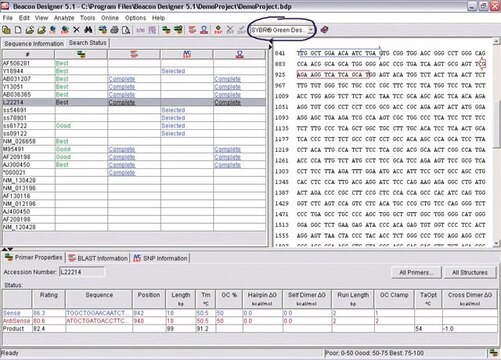Click Complete link in AB031207 row
This screenshot has width=501, height=360.
pos(122,79)
